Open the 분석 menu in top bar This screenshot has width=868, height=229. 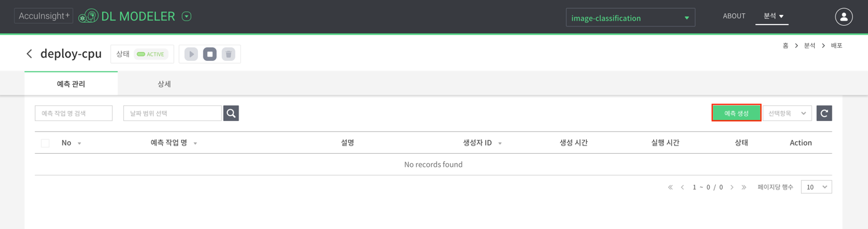point(773,16)
